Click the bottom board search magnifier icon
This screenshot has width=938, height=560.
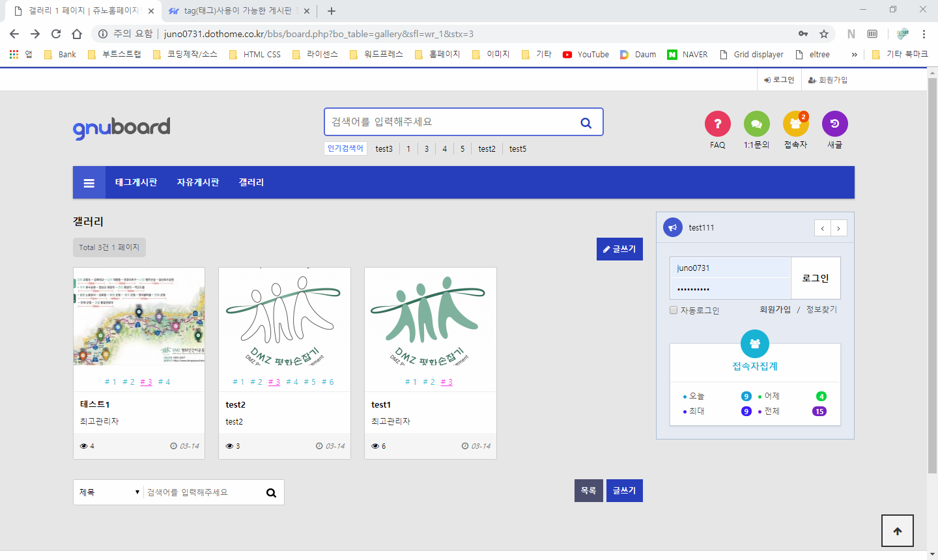(x=271, y=493)
